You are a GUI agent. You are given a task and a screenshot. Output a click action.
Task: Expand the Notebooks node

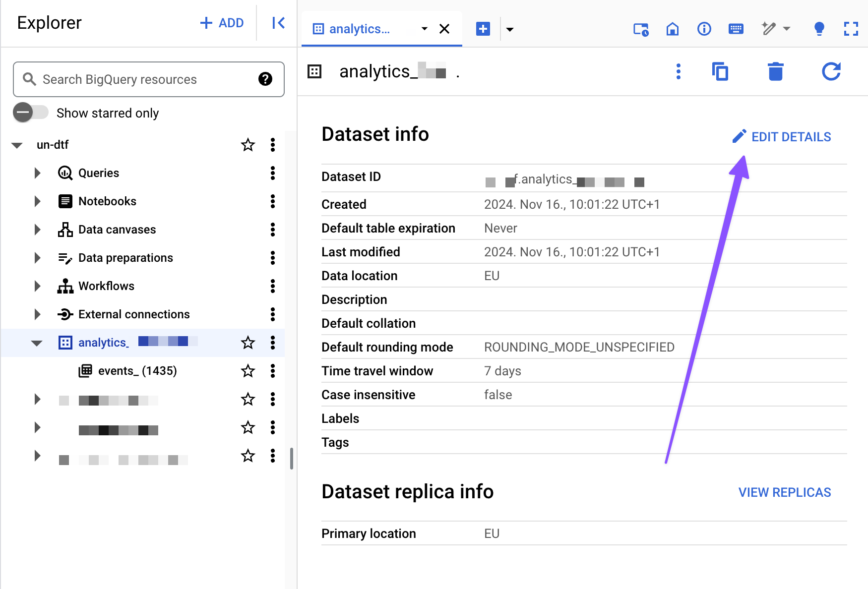coord(37,201)
